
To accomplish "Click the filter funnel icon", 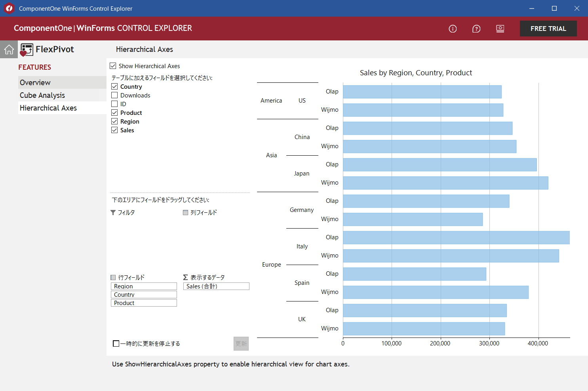I will pos(113,213).
